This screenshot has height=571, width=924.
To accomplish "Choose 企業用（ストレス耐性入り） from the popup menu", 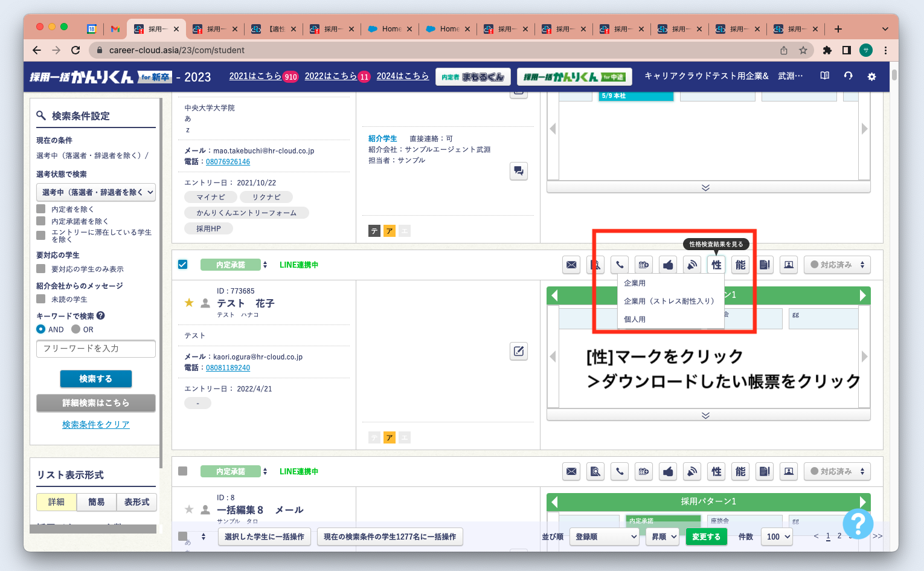I will [x=669, y=301].
